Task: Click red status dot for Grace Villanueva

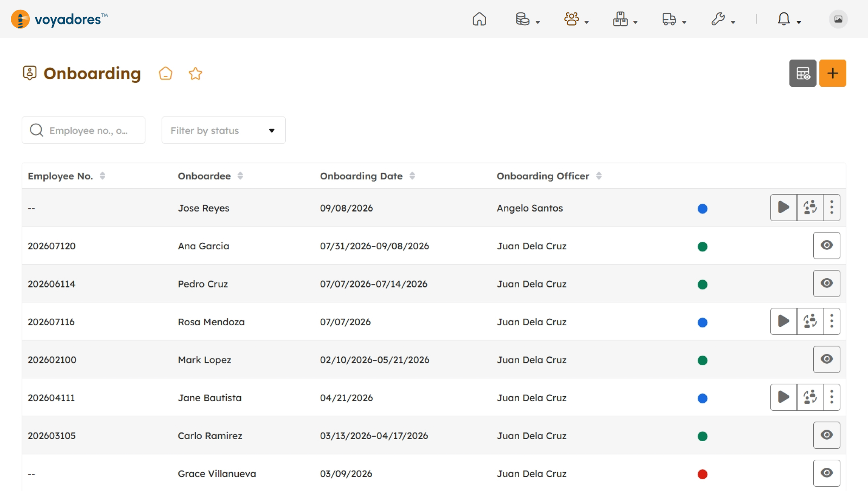Action: pyautogui.click(x=702, y=474)
